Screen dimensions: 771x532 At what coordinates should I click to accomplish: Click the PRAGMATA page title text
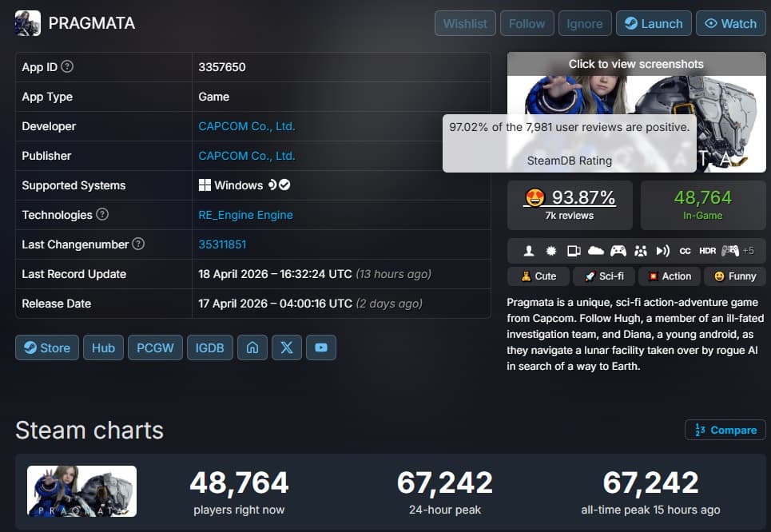click(91, 23)
